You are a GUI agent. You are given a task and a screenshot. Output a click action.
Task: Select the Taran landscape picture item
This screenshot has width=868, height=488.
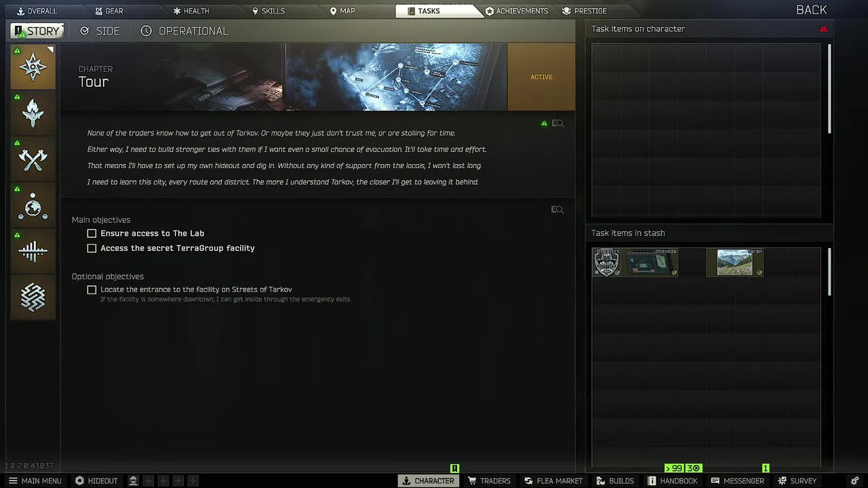tap(735, 262)
